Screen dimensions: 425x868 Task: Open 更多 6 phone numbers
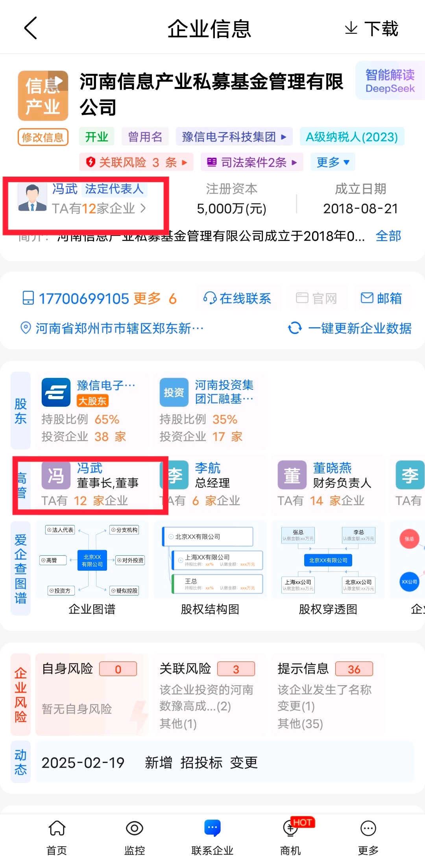155,299
